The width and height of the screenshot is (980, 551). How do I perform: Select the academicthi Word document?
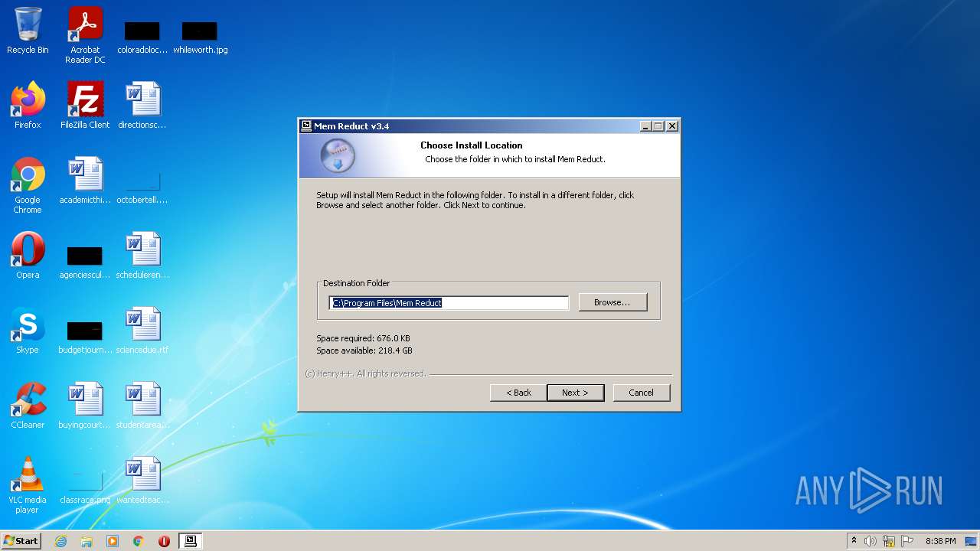85,181
